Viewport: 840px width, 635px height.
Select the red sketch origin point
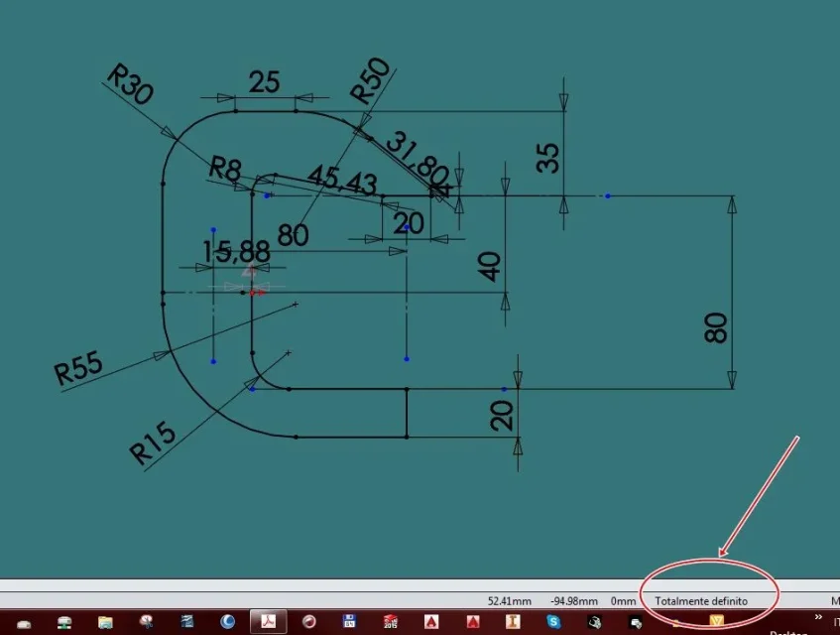[x=252, y=293]
